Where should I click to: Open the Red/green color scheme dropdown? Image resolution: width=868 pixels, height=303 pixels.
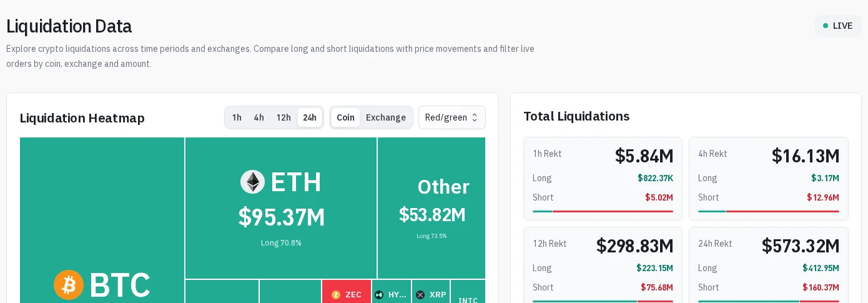tap(452, 117)
